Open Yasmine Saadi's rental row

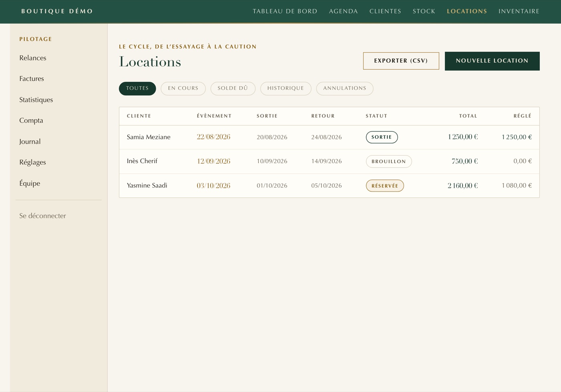(x=329, y=186)
